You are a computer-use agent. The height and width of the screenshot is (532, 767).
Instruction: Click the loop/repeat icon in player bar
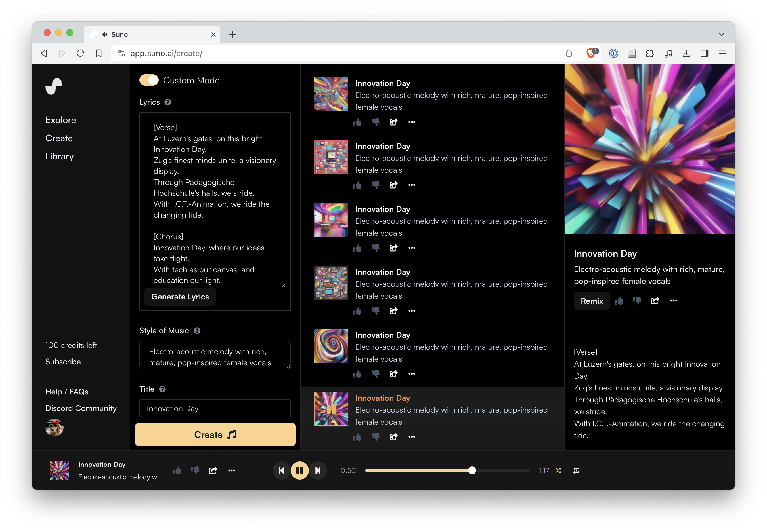click(x=577, y=470)
